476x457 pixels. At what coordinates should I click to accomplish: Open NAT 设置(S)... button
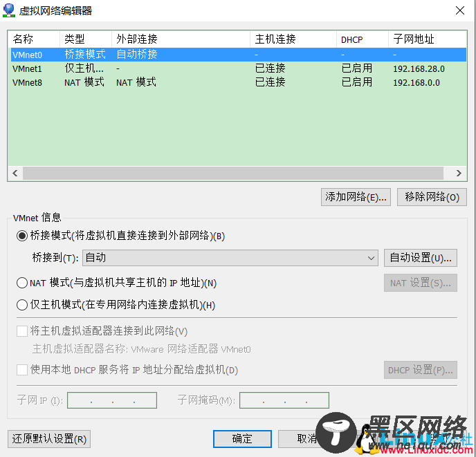click(x=421, y=283)
